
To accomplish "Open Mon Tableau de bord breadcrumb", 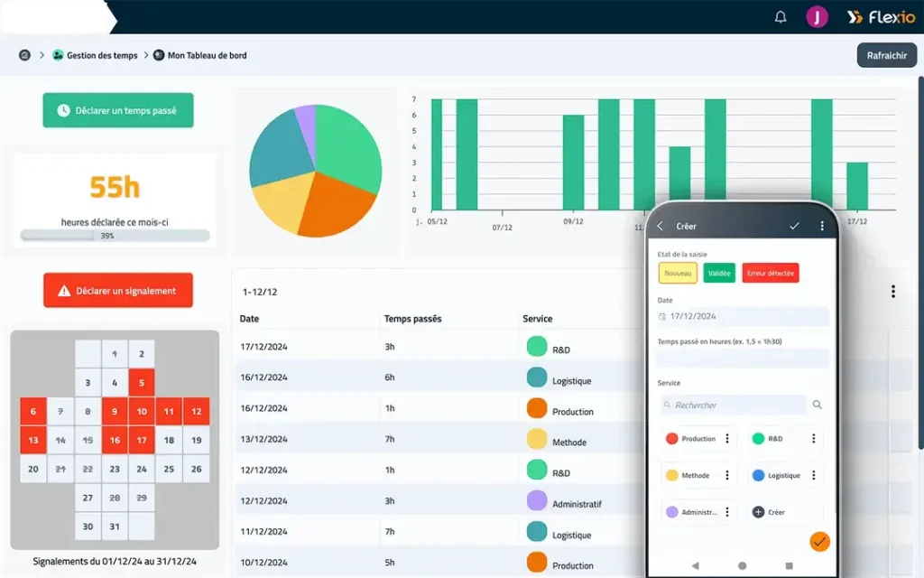I will coord(207,55).
